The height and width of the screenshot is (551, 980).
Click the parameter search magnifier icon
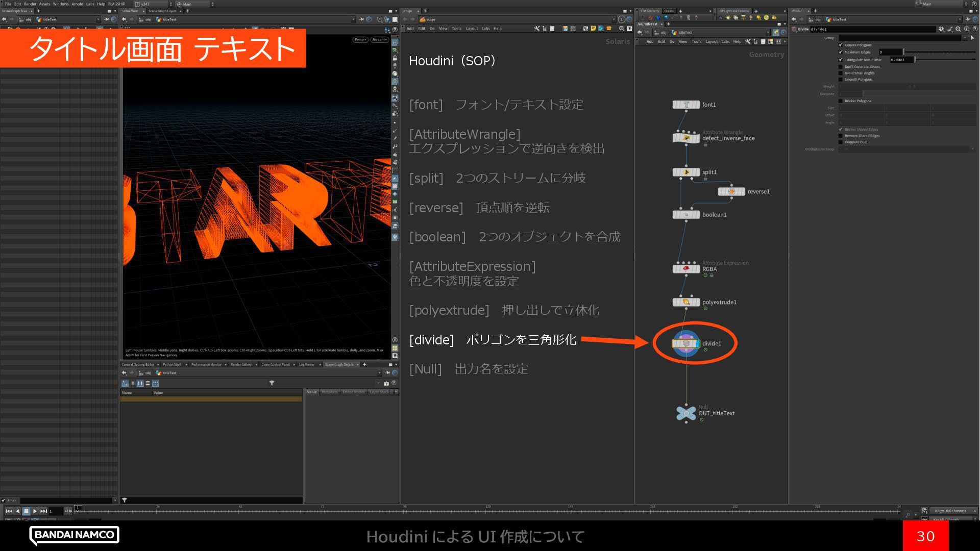click(958, 29)
